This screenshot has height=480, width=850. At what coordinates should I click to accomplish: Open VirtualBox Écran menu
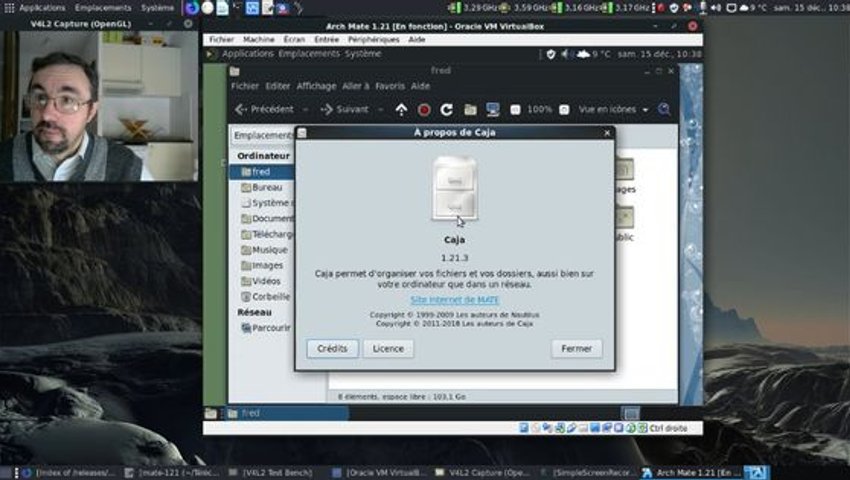click(294, 40)
